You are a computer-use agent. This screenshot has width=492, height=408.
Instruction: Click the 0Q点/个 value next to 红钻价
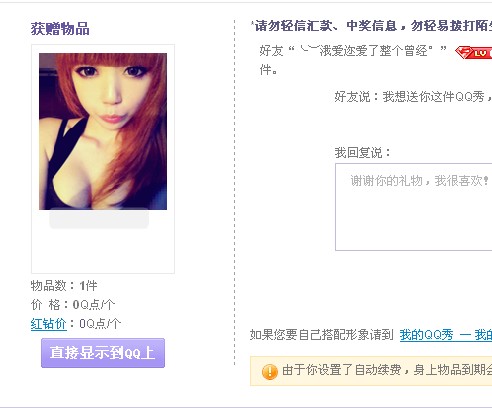pos(100,324)
